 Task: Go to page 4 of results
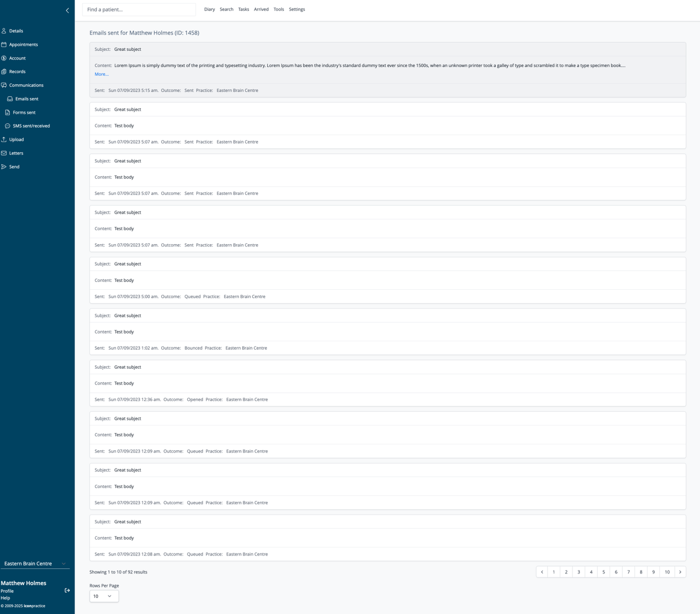point(591,572)
